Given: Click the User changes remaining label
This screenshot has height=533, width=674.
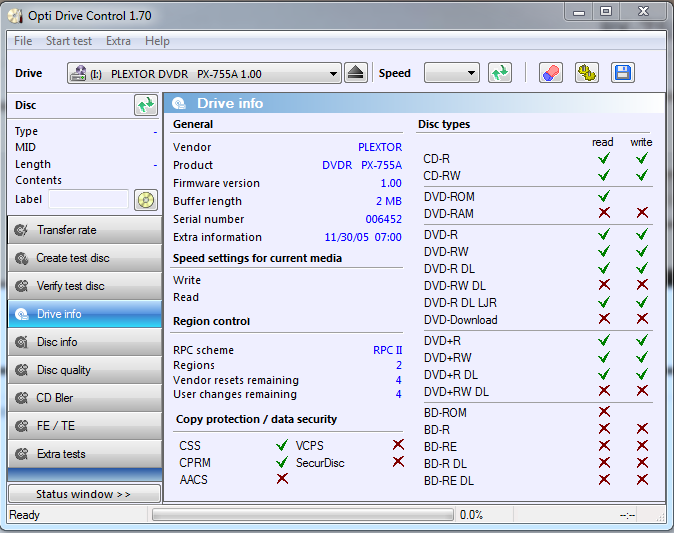Looking at the screenshot, I should (x=235, y=394).
